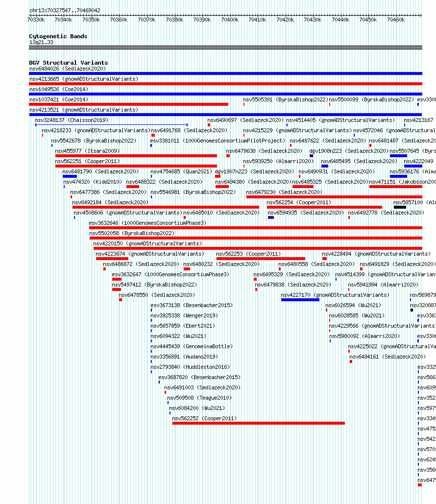This screenshot has height=504, width=436.
Task: Click the blue bar below nsv4227170
Action: pyautogui.click(x=300, y=300)
